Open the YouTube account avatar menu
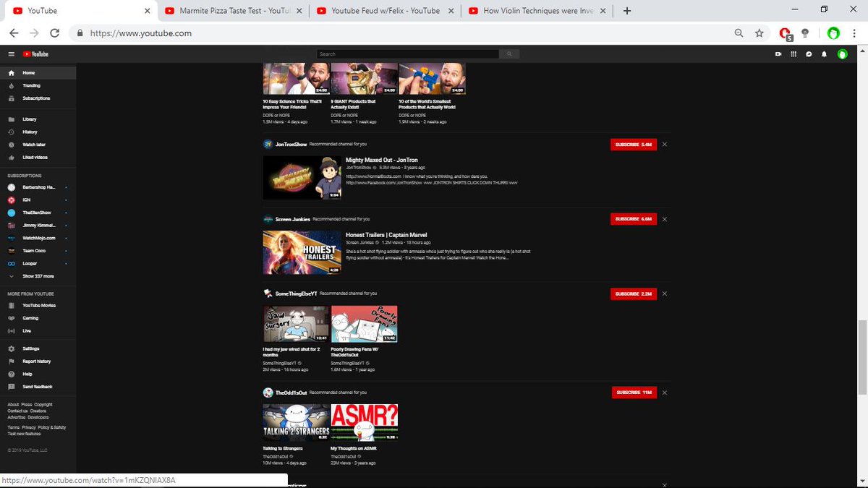This screenshot has height=488, width=868. (842, 54)
